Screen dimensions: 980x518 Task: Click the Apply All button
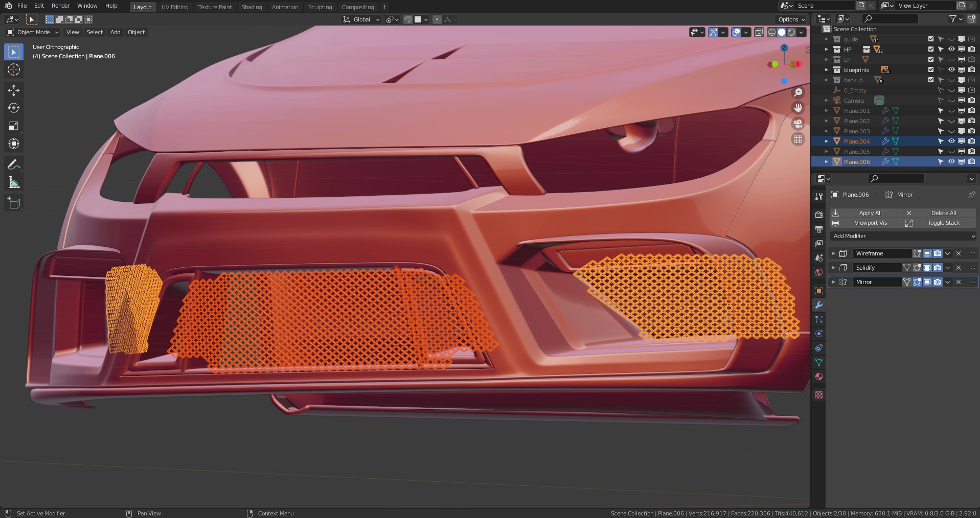pyautogui.click(x=867, y=213)
